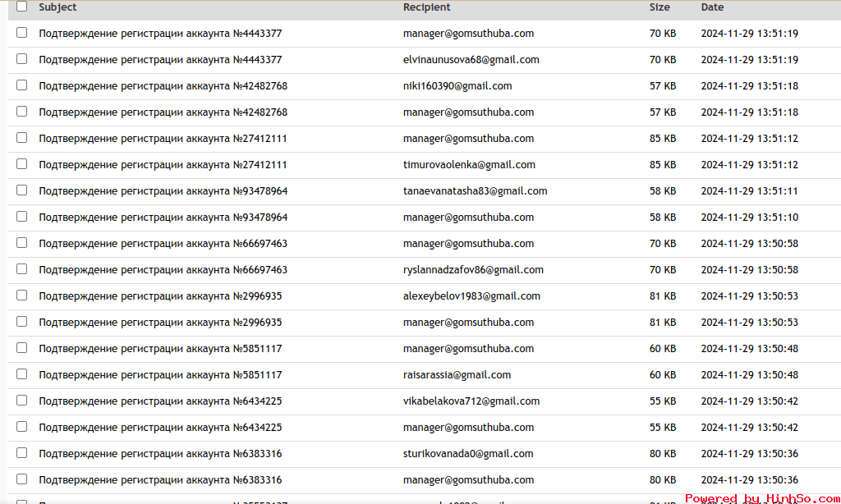Click the 60 KB size in raisarassia@gmail.com row
This screenshot has width=841, height=504.
pos(663,375)
